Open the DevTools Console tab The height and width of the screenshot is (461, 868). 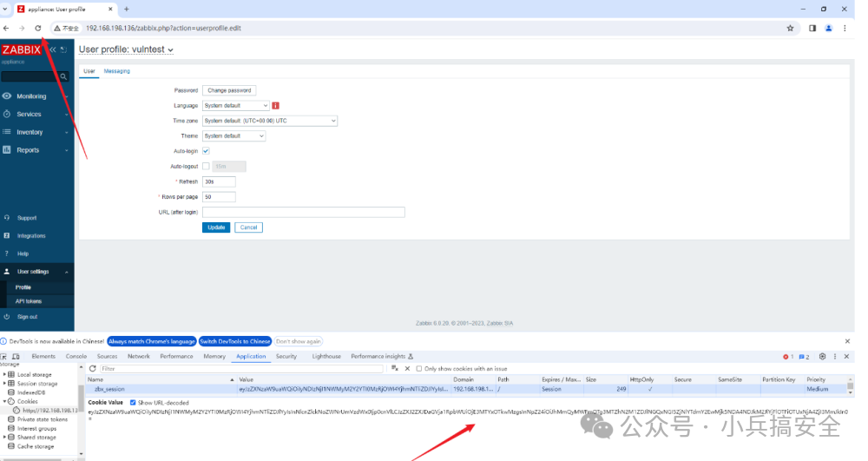76,357
